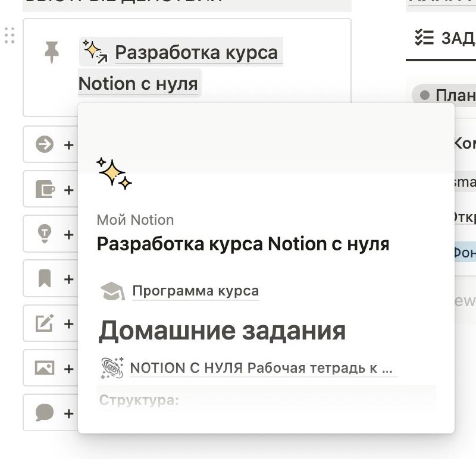Click the bookmark quick action icon
The height and width of the screenshot is (459, 476).
pyautogui.click(x=45, y=278)
